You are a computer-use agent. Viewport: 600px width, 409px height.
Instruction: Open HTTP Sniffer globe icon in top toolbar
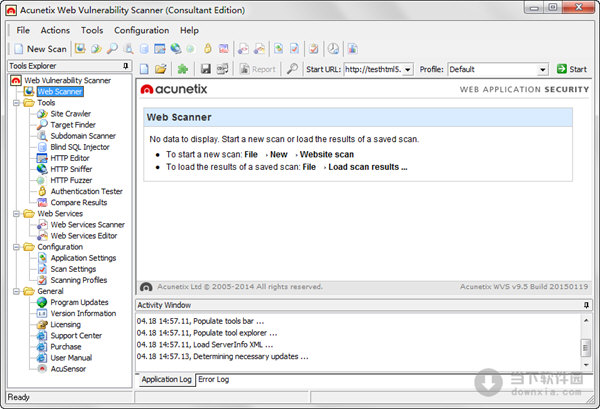click(176, 49)
